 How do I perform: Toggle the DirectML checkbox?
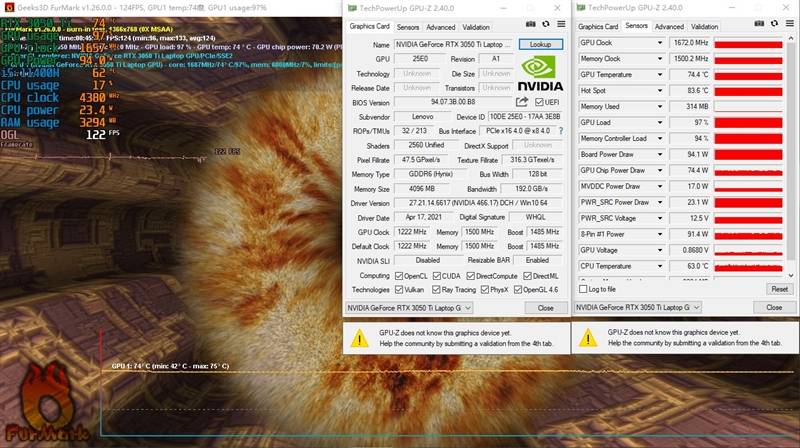(x=528, y=276)
